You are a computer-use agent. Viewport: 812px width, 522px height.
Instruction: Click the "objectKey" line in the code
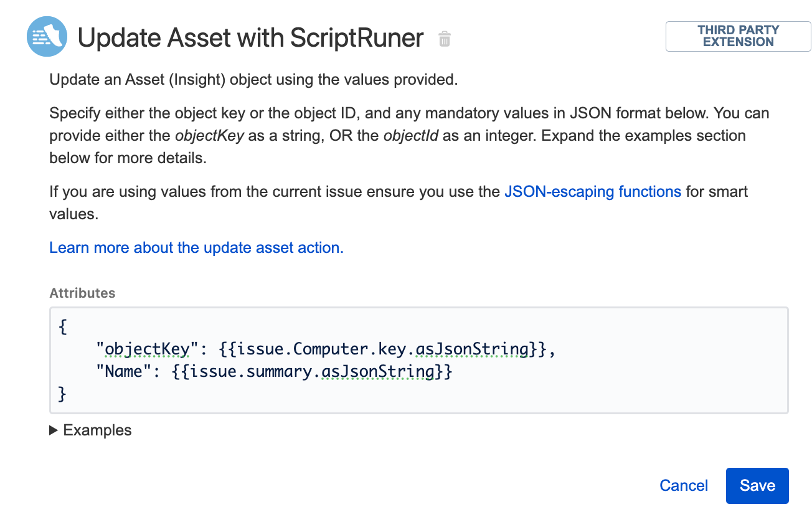(325, 349)
